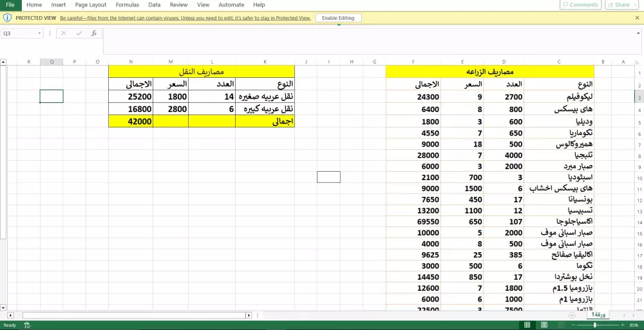Open the Help ribbon tab

click(259, 5)
